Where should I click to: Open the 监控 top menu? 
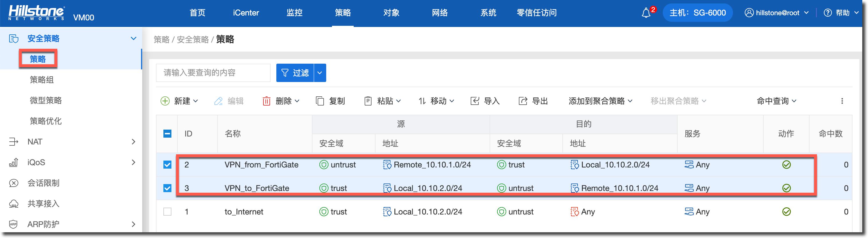294,13
